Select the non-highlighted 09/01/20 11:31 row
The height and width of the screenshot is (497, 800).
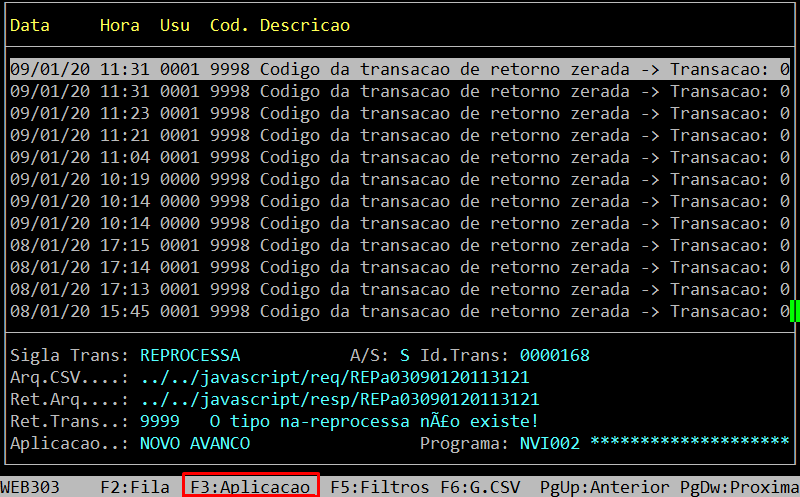pyautogui.click(x=399, y=91)
